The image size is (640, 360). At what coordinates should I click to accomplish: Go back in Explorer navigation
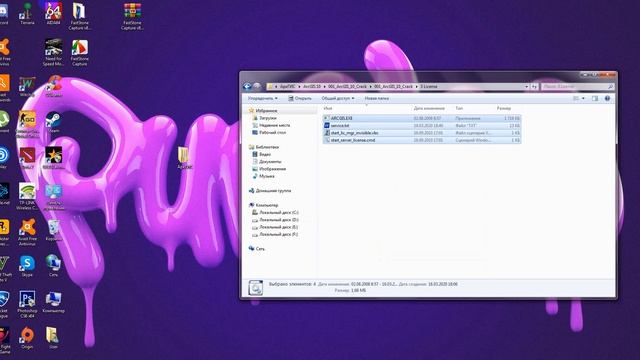(x=247, y=86)
